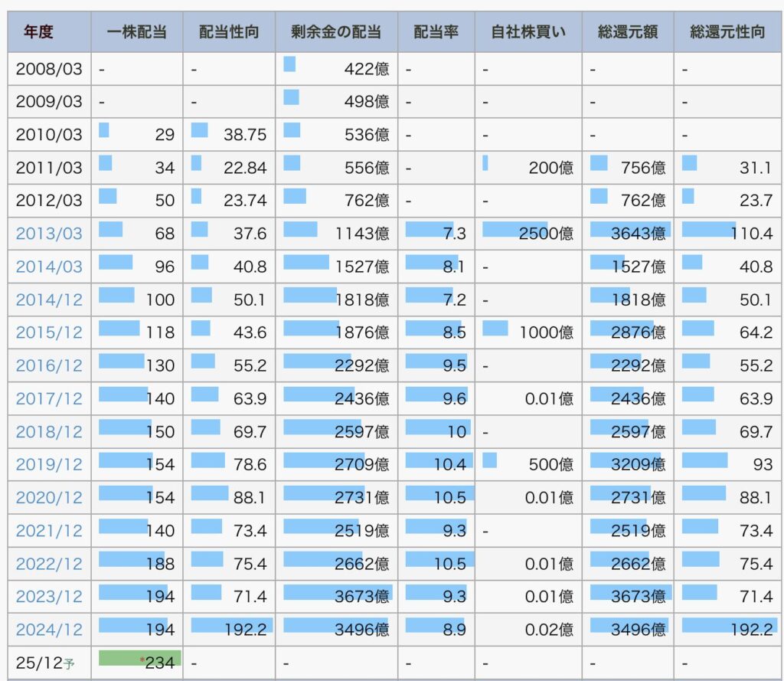This screenshot has width=784, height=681.
Task: Click the 110.4 total return ratio cell
Action: click(727, 234)
